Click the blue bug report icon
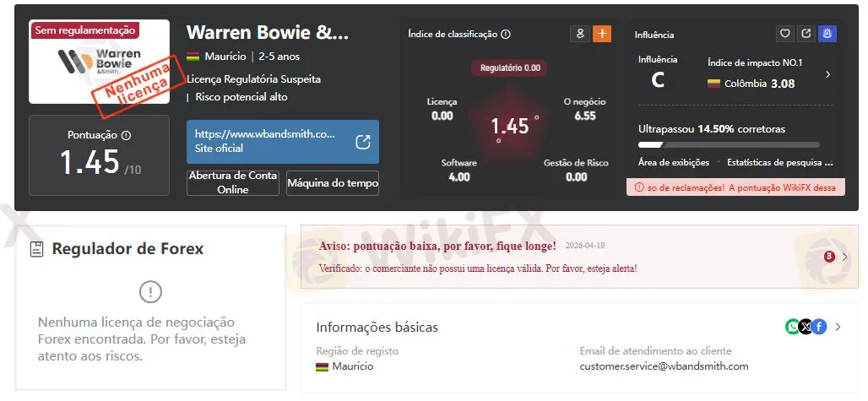 point(827,34)
